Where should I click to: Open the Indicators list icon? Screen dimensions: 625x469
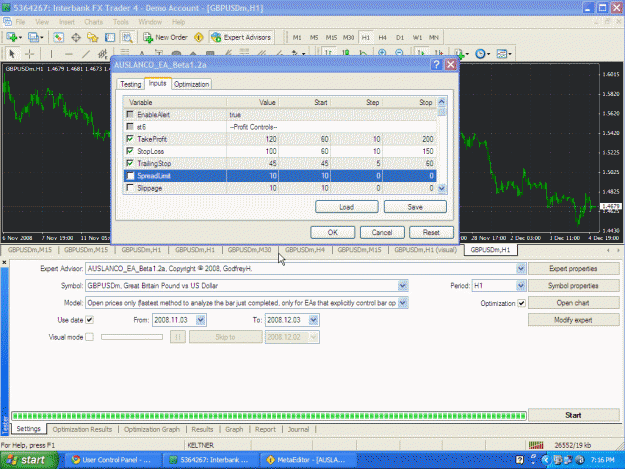pyautogui.click(x=459, y=53)
